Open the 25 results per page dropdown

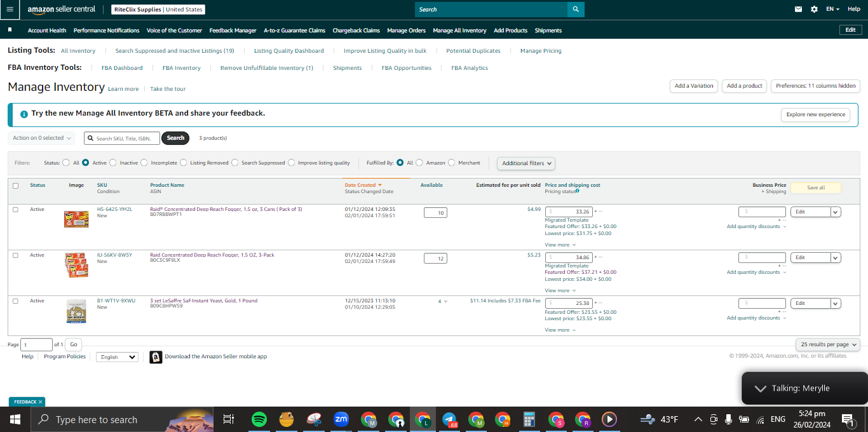[828, 344]
